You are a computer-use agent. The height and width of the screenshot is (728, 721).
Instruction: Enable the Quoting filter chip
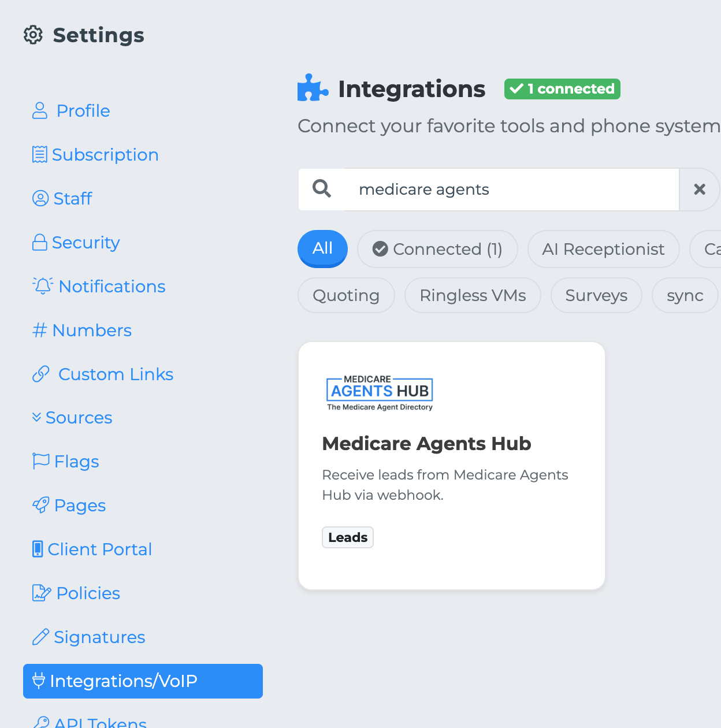346,295
